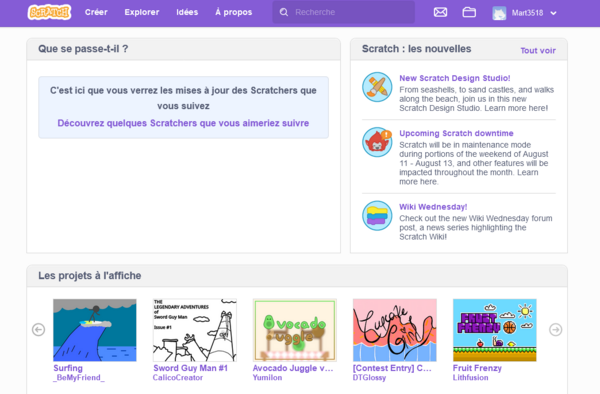Open the My Stuff folder icon
The image size is (600, 394).
[469, 12]
